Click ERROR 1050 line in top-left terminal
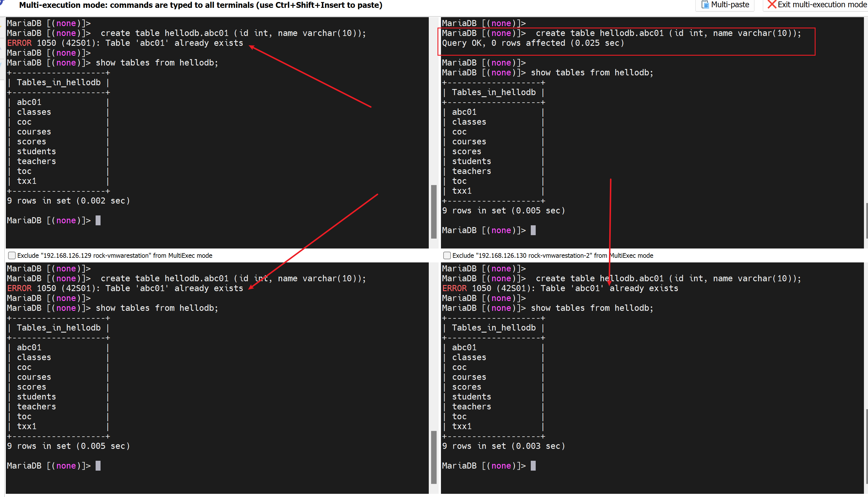 [125, 43]
